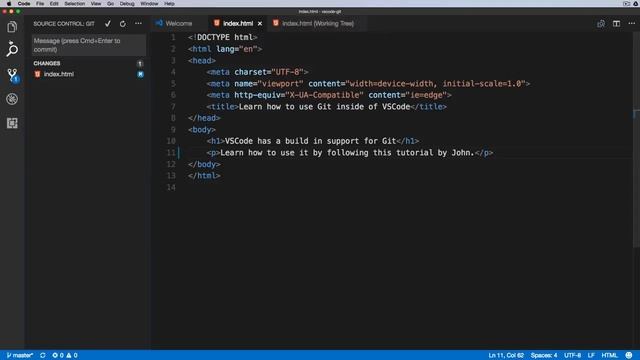Open the Window menu

pos(149,3)
